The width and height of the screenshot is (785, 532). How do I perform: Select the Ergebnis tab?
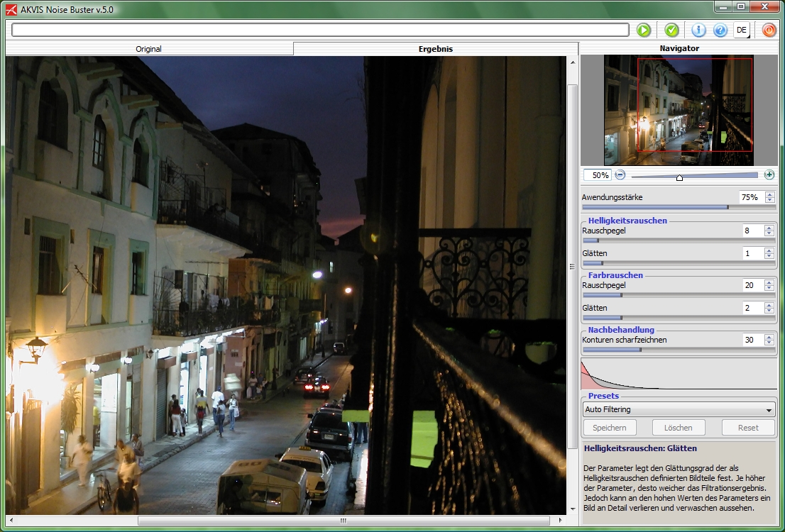436,49
